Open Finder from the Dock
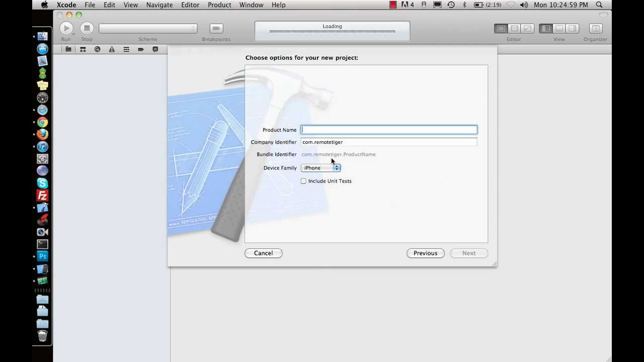The width and height of the screenshot is (644, 362). 43,37
